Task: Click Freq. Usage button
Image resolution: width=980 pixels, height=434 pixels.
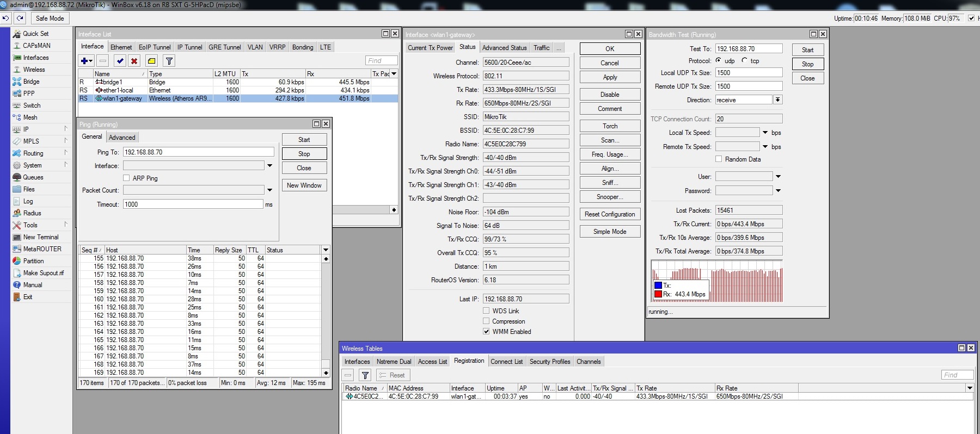Action: [610, 154]
